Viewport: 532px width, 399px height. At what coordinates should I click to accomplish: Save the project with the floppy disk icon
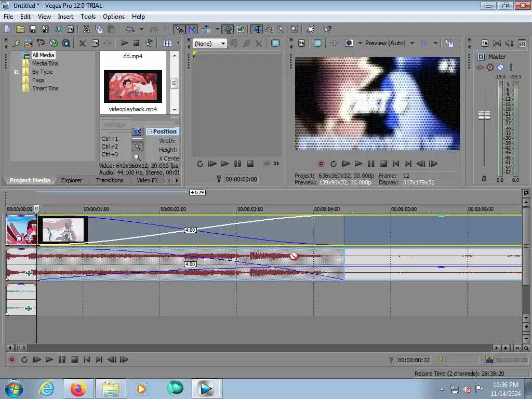click(33, 29)
